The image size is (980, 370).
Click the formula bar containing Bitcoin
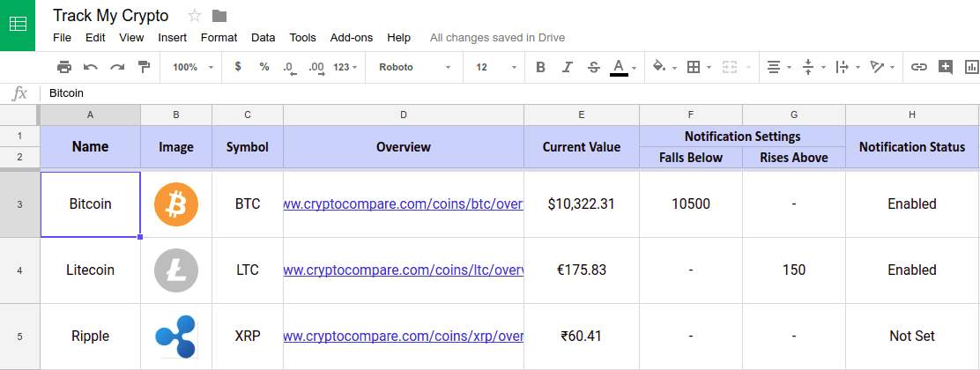click(509, 93)
